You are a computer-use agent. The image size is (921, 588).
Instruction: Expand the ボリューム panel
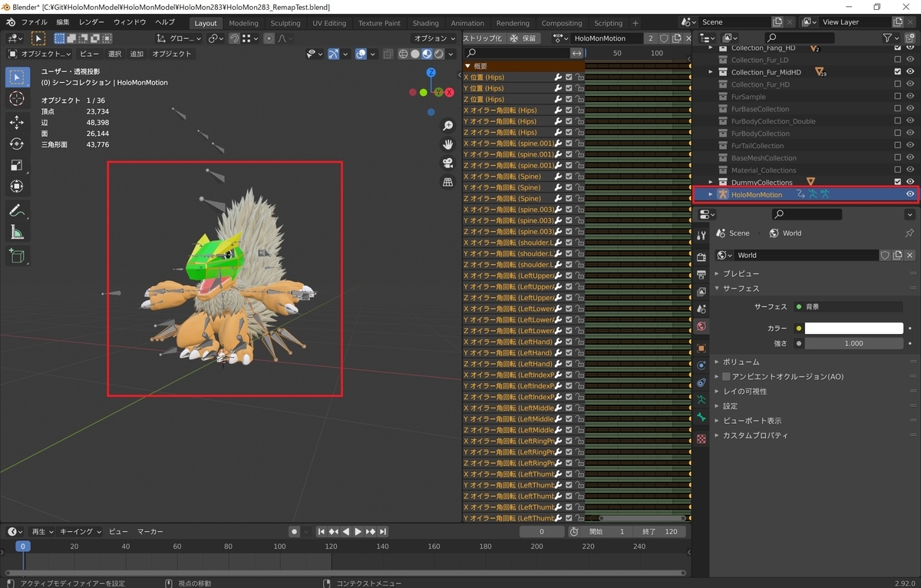741,362
